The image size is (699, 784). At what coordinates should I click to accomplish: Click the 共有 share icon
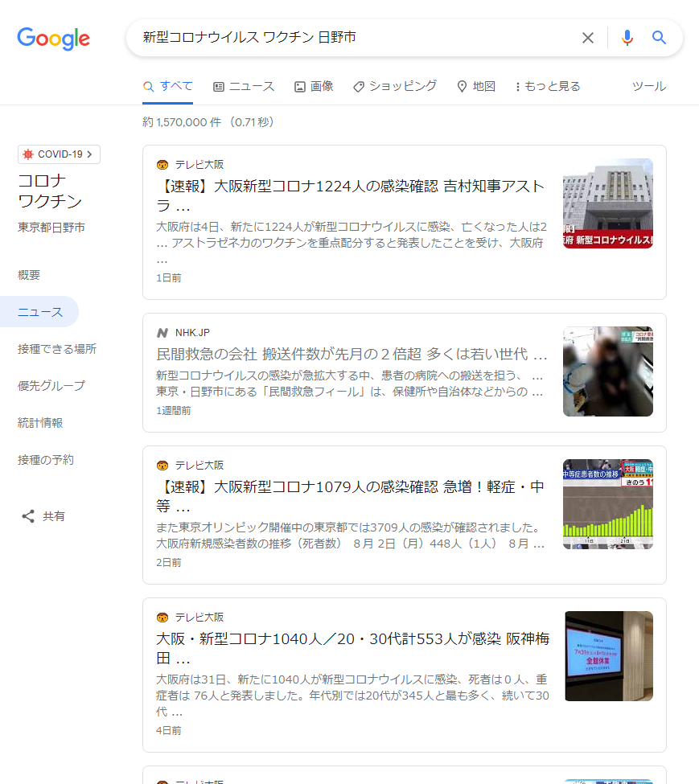pos(28,516)
